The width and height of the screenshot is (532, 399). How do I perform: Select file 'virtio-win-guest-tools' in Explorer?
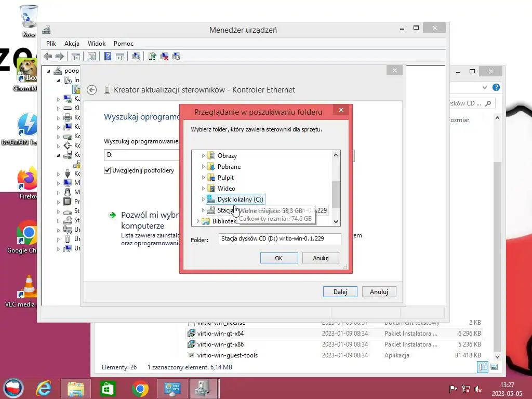(x=228, y=355)
